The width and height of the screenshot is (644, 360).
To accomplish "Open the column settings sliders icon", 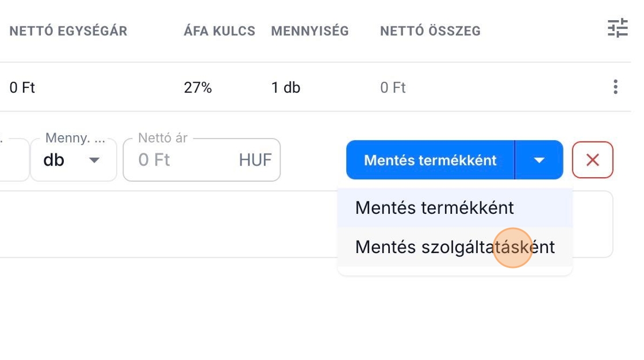I will point(618,28).
